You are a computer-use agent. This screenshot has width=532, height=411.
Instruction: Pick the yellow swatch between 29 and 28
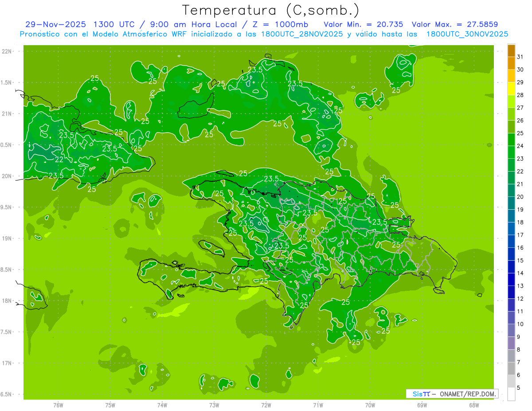point(511,89)
